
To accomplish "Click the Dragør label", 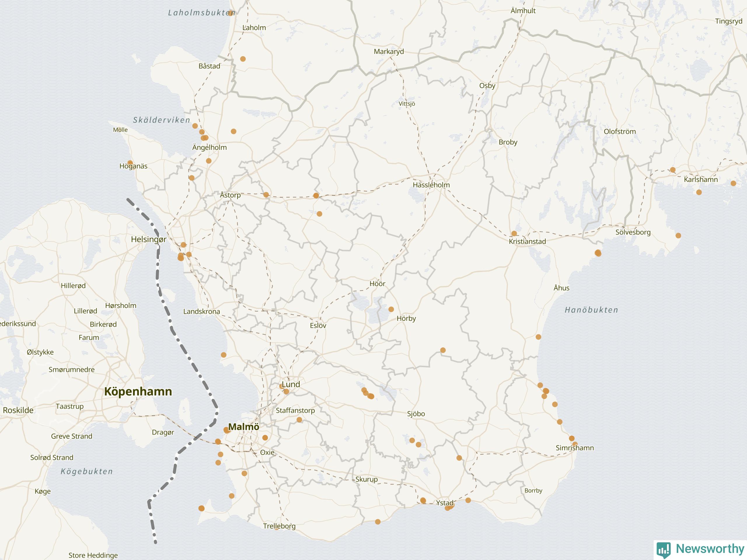I will [163, 433].
